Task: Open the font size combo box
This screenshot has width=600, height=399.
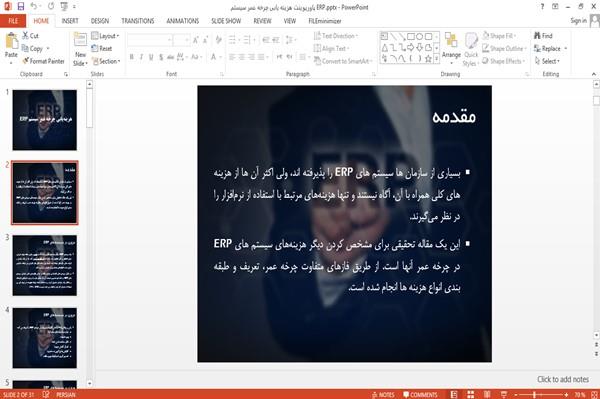Action: 181,40
